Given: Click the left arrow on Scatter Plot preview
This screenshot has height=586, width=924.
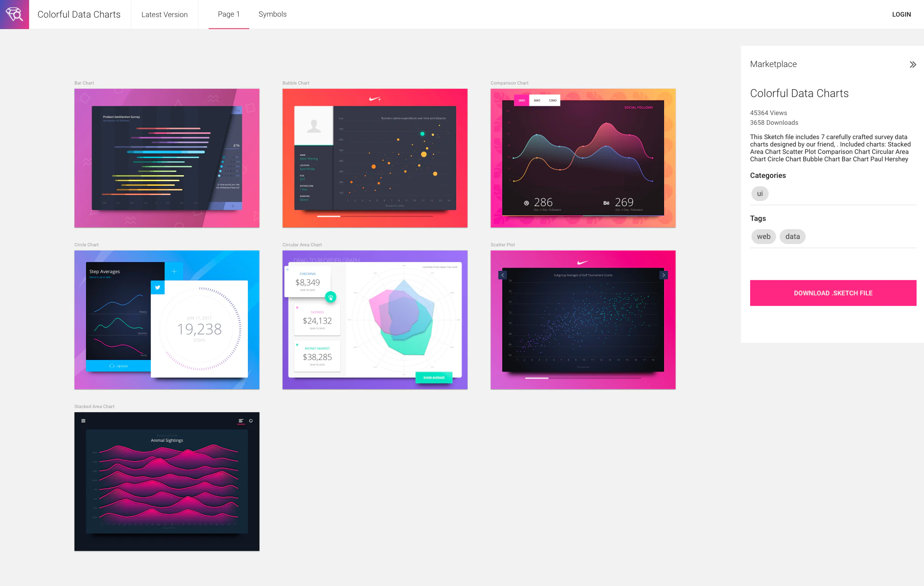Looking at the screenshot, I should (503, 275).
